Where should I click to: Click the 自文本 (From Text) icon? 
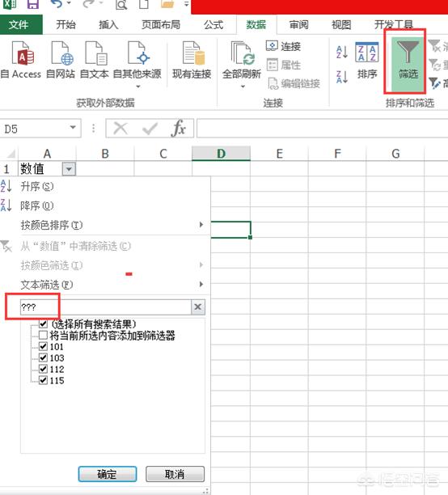coord(95,53)
